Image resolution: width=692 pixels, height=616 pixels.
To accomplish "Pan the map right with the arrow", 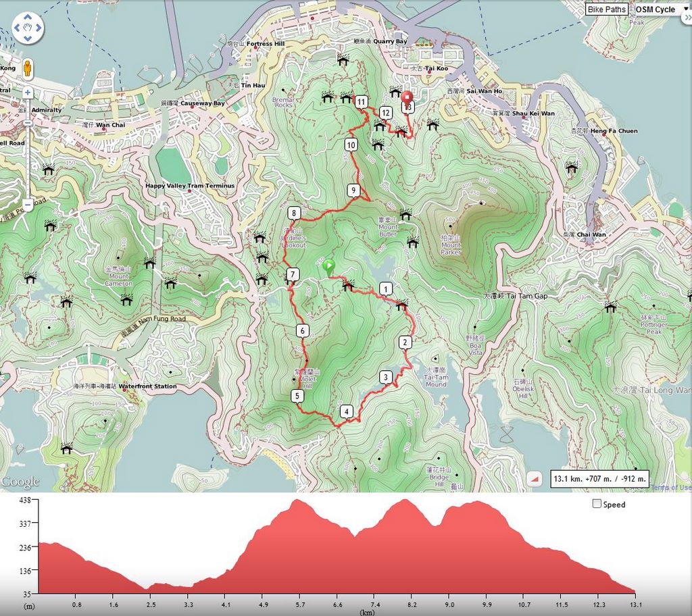I will [37, 28].
